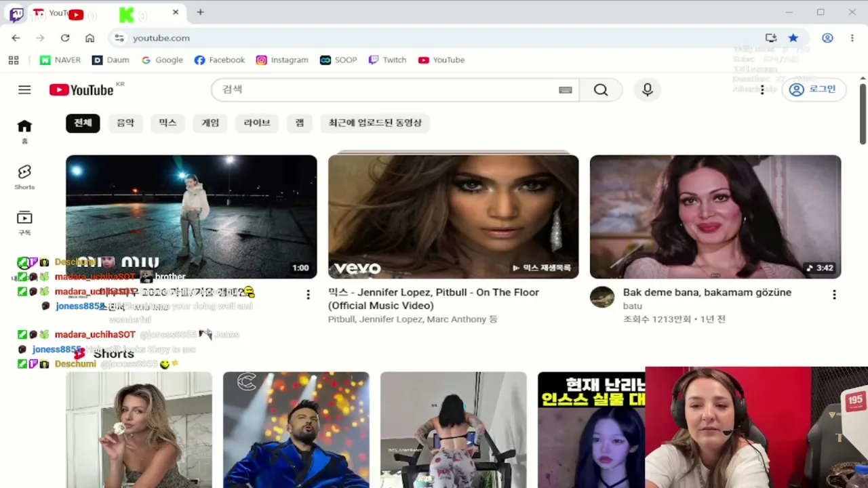The height and width of the screenshot is (488, 868).
Task: Switch to the pinned Twitch tab
Action: pos(16,14)
